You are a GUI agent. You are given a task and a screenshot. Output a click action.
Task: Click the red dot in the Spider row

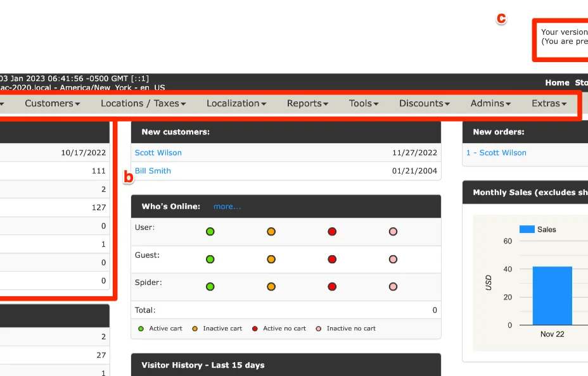[332, 287]
